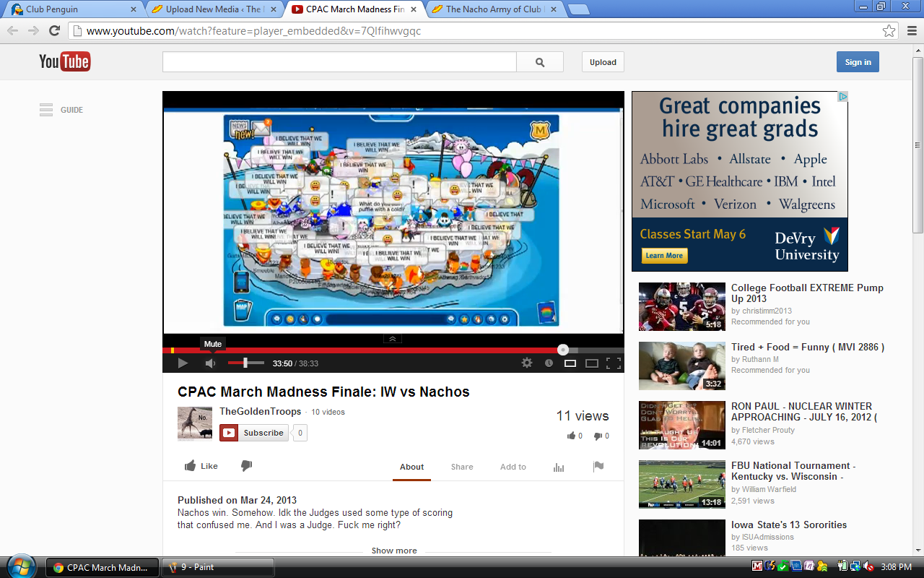The image size is (924, 578).
Task: Click the search magnifier button
Action: (x=540, y=62)
